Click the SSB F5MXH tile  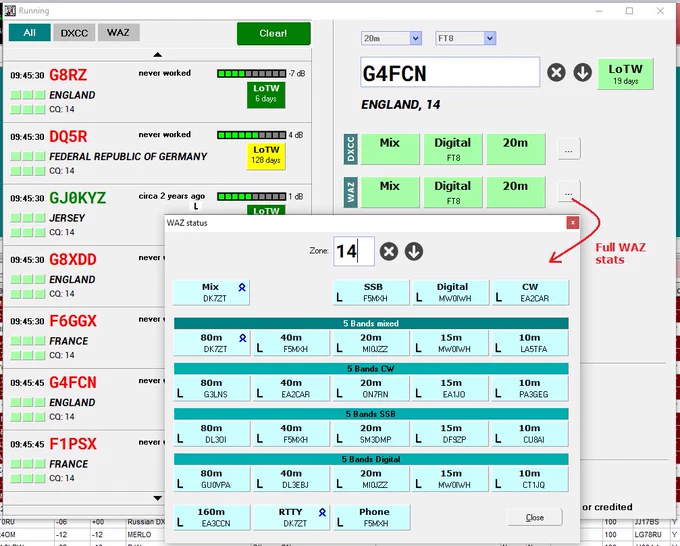click(371, 292)
